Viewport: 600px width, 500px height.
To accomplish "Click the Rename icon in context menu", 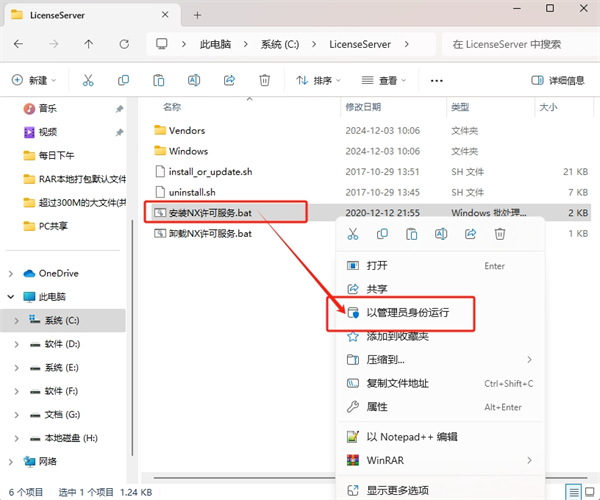I will [440, 234].
